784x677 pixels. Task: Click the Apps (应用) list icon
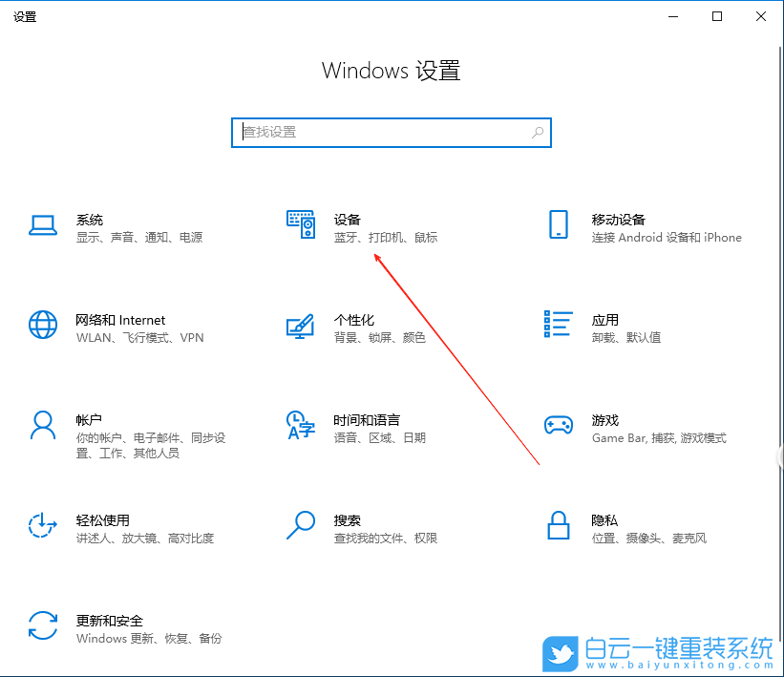coord(559,326)
